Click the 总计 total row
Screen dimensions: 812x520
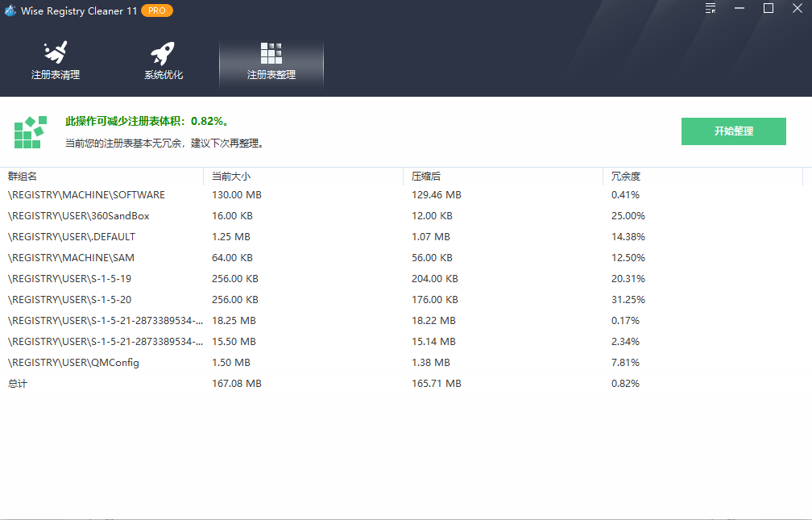[15, 383]
